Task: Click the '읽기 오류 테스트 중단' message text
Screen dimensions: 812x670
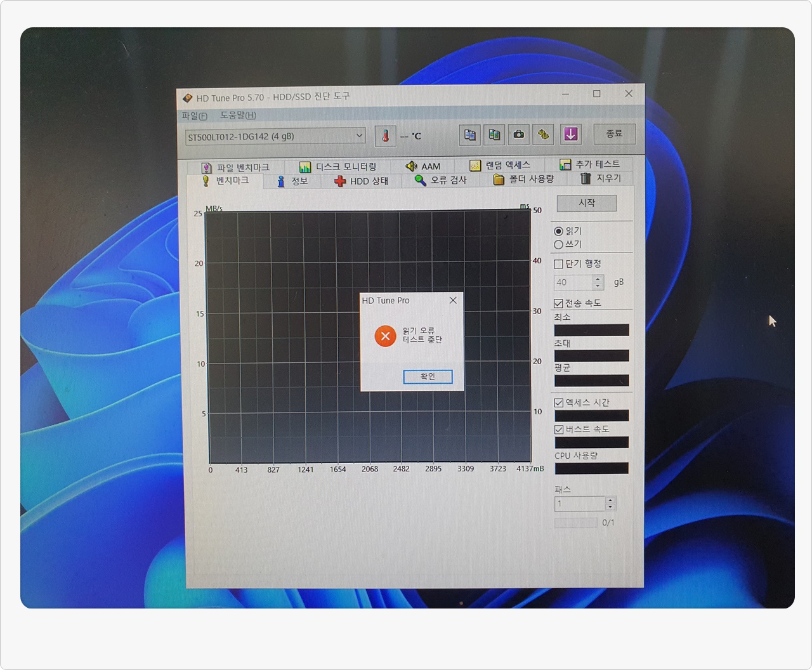Action: point(422,335)
